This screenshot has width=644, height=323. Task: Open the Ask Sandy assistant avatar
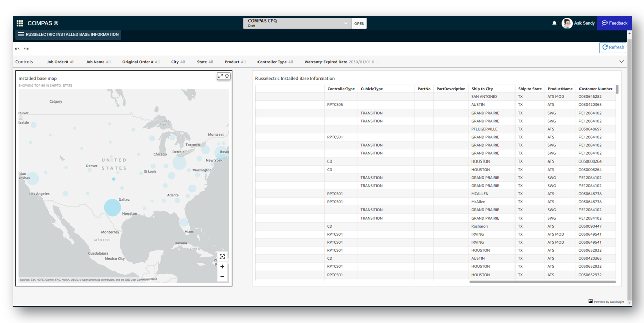[567, 23]
